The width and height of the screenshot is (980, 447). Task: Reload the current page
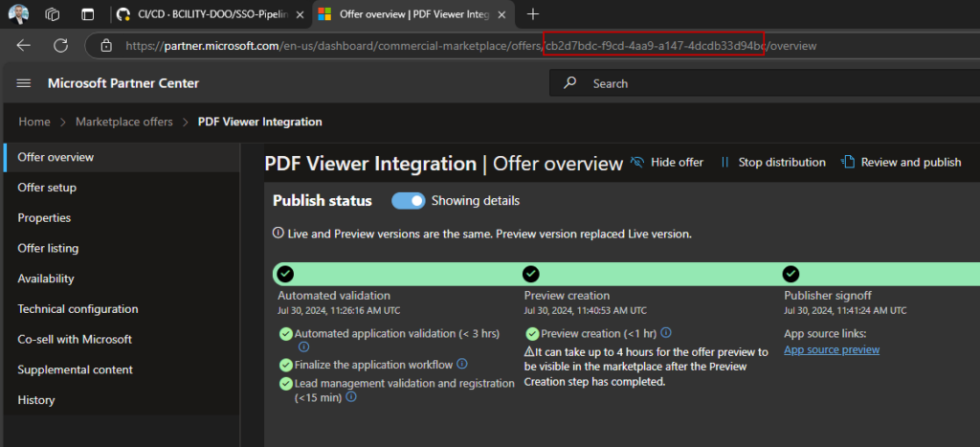pos(60,46)
